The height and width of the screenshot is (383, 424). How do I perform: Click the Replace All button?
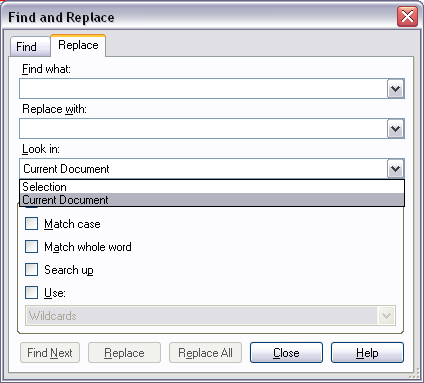pyautogui.click(x=205, y=353)
